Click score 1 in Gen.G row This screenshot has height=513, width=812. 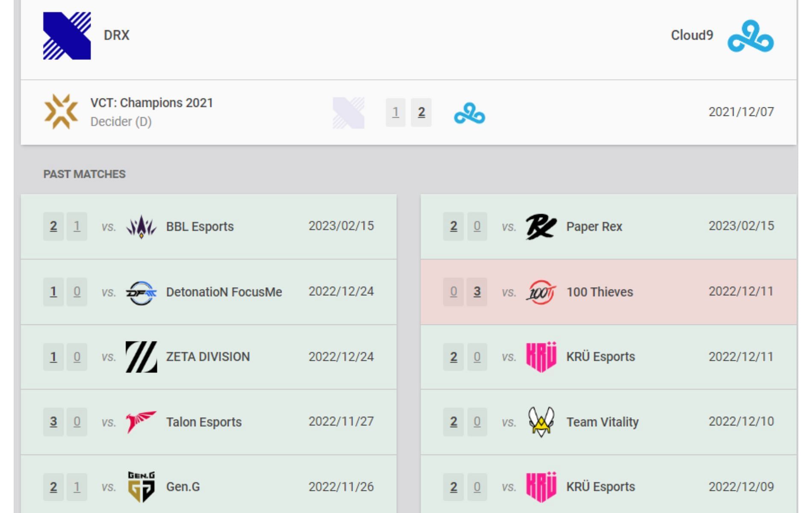click(x=77, y=487)
